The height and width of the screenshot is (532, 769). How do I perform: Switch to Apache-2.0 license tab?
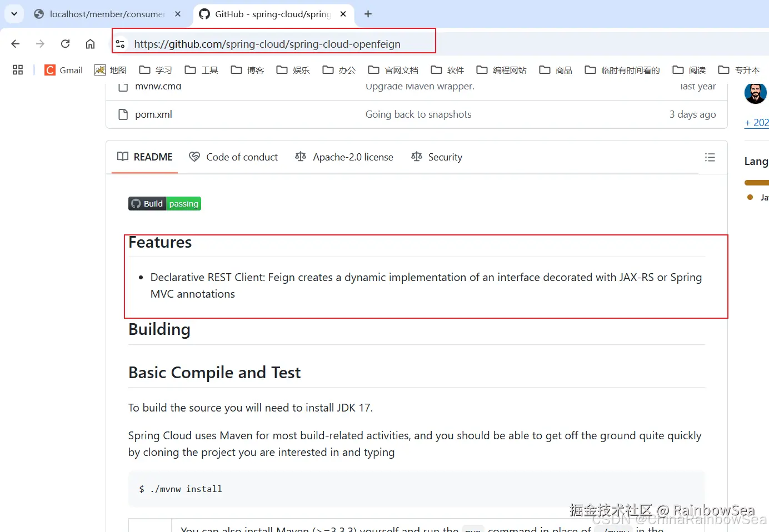point(344,157)
